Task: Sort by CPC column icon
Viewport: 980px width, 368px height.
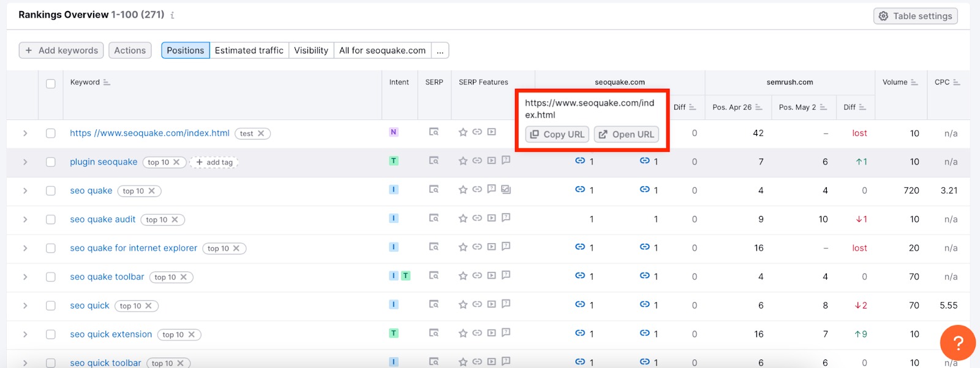Action: tap(956, 82)
